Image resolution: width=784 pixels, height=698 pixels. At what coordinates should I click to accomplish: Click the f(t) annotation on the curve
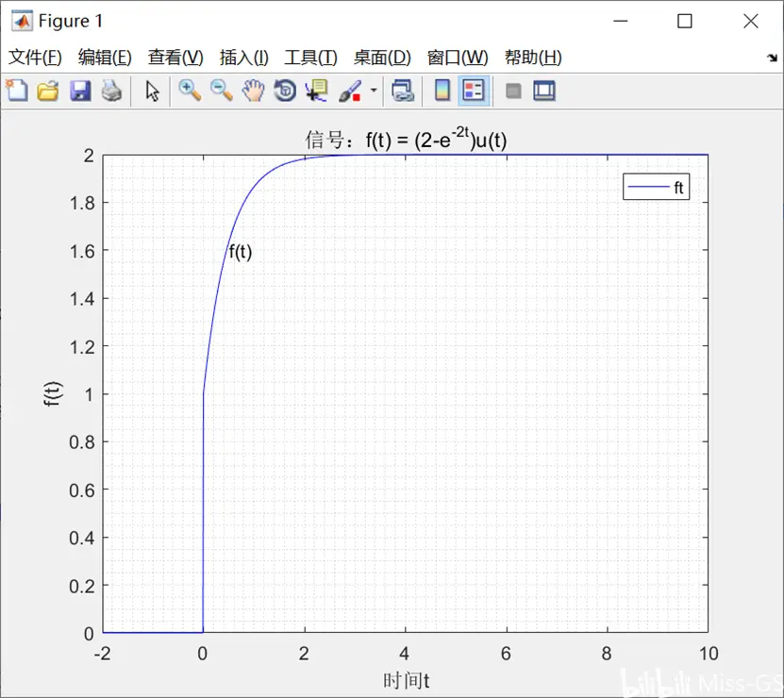point(241,252)
